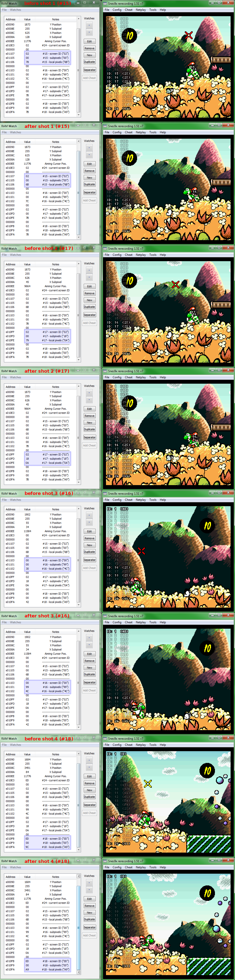Click Snes9x title bar icon in topmost emulator window
The image size is (235, 980).
[x=105, y=3]
